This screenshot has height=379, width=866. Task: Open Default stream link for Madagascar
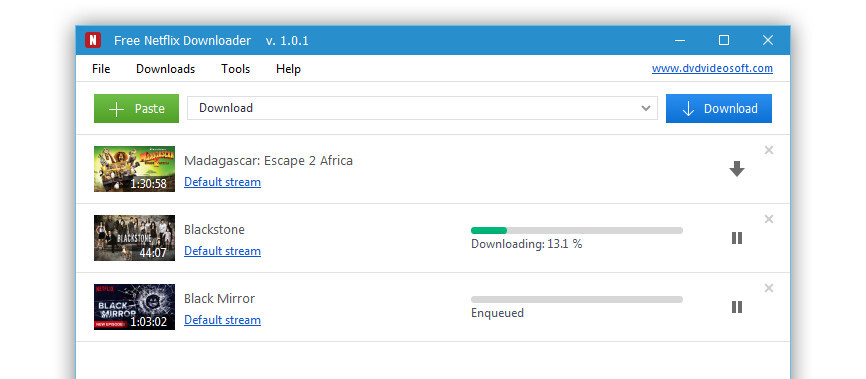pyautogui.click(x=223, y=182)
